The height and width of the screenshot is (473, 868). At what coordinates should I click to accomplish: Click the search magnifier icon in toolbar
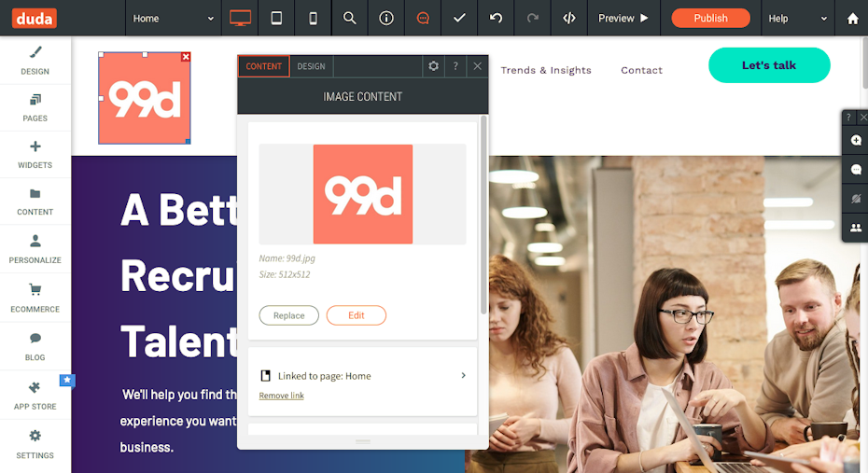tap(349, 18)
